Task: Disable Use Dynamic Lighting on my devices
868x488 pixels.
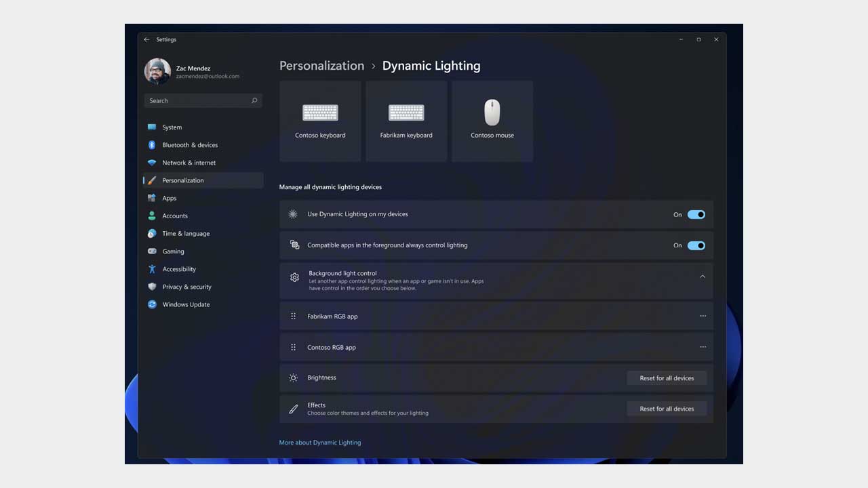Action: pyautogui.click(x=696, y=214)
